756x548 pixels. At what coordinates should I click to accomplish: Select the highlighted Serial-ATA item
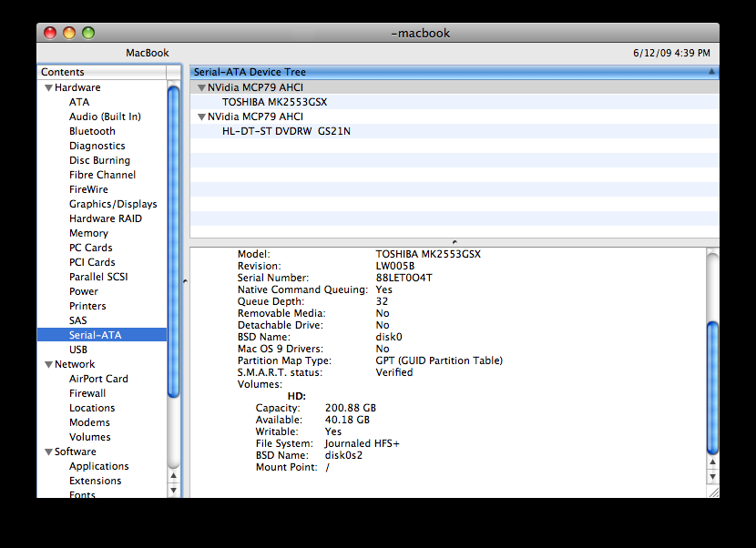point(102,335)
